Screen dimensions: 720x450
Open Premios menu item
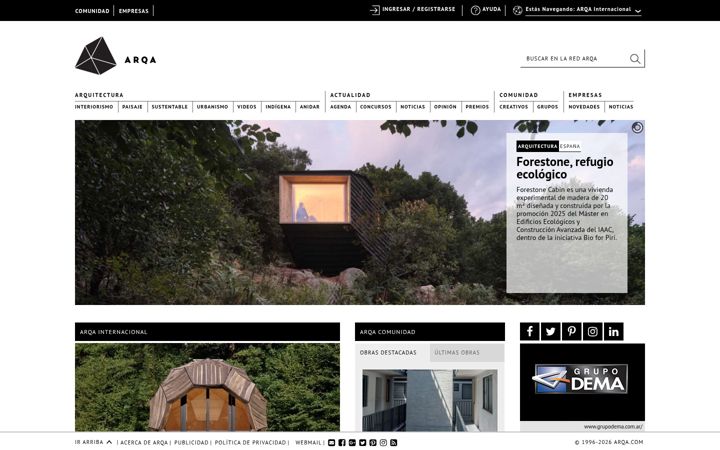pos(477,107)
